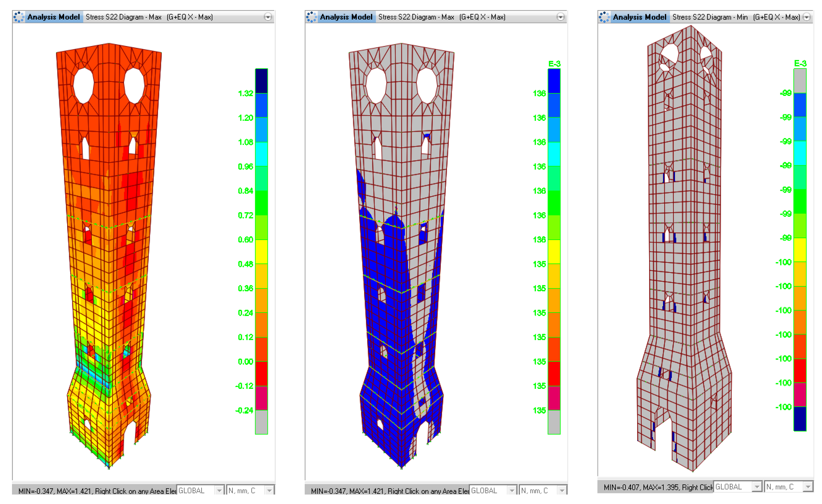Screen dimensions: 822x504
Task: Open GLOBAL coordinate dropdown in right window
Action: tap(737, 487)
